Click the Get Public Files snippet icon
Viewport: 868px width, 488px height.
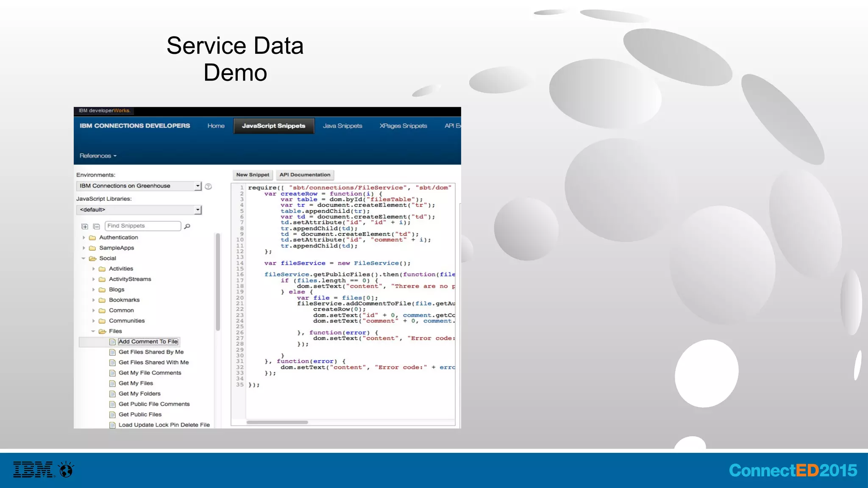[112, 415]
